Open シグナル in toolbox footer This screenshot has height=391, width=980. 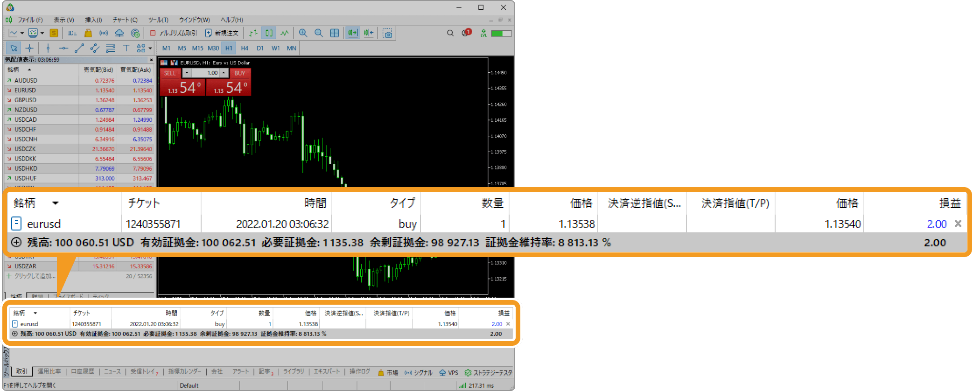(419, 373)
